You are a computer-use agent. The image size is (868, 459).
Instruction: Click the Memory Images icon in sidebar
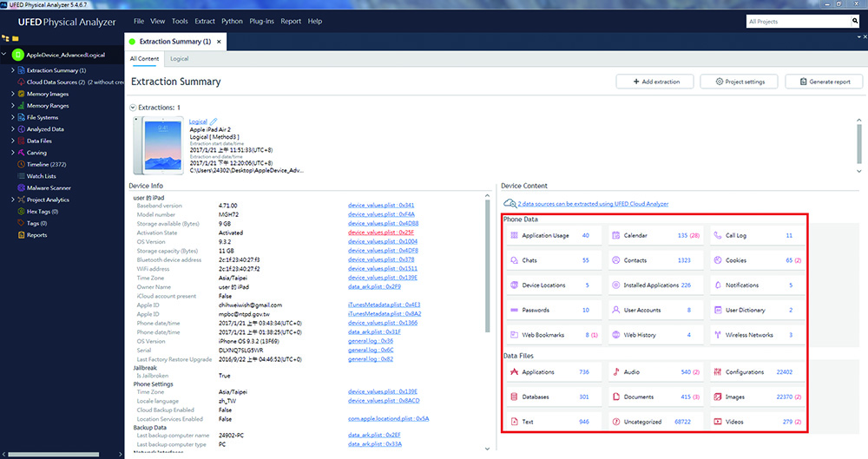(x=21, y=94)
